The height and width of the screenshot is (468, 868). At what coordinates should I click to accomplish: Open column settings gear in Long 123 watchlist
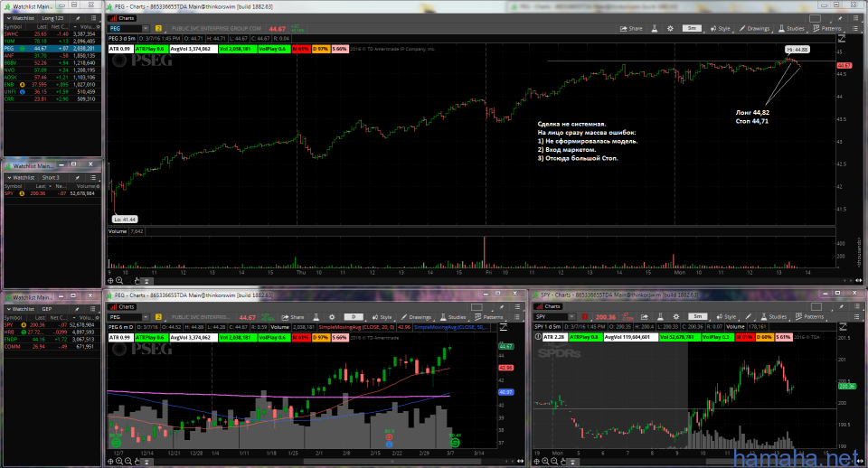pos(98,26)
